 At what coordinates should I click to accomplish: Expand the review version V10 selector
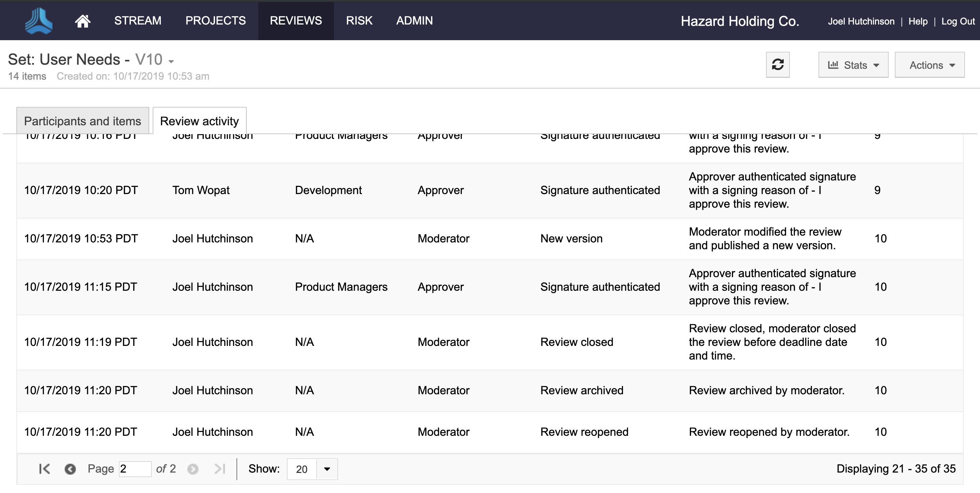[x=171, y=61]
